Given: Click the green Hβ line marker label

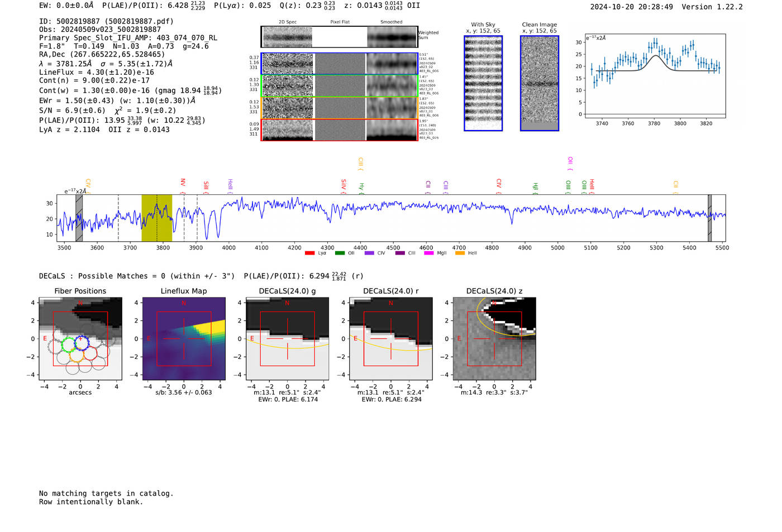Looking at the screenshot, I should pyautogui.click(x=535, y=186).
